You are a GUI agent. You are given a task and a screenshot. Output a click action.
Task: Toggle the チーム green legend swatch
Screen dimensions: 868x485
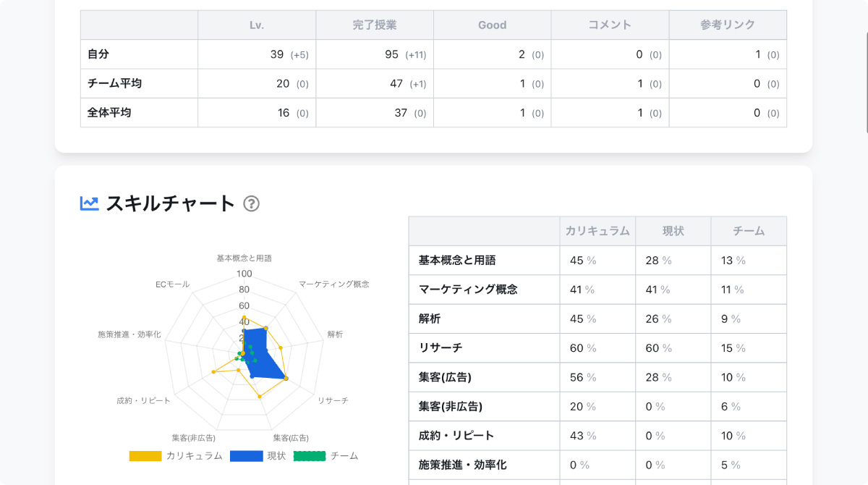point(309,456)
